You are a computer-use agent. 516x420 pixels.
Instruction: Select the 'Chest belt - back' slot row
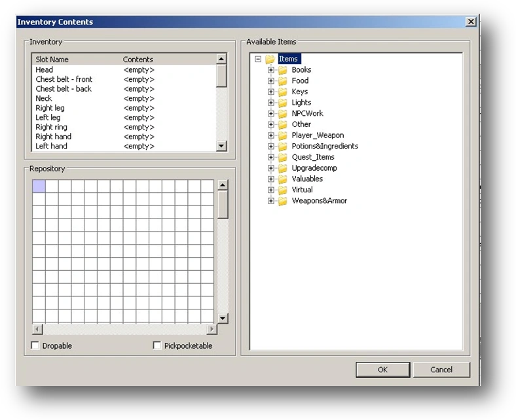(124, 89)
